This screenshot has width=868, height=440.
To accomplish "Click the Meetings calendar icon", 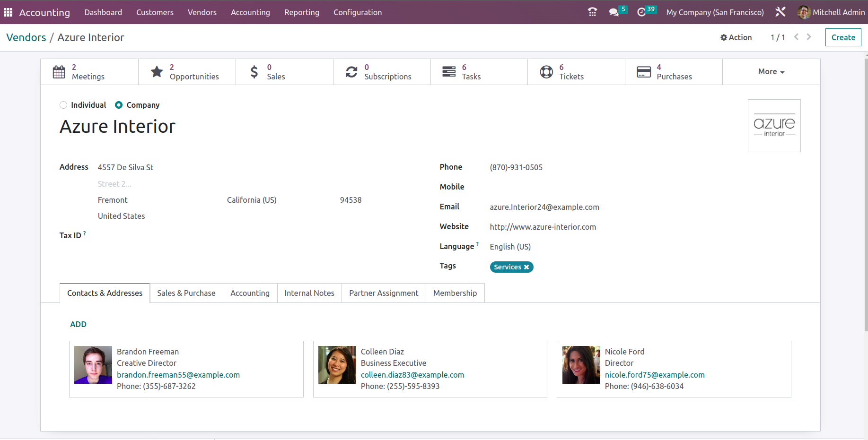I will click(59, 72).
